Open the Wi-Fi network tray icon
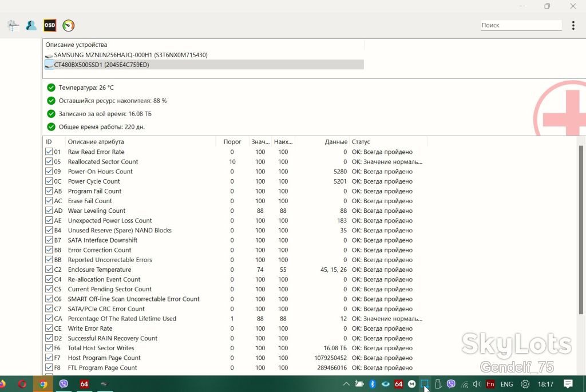 (465, 384)
